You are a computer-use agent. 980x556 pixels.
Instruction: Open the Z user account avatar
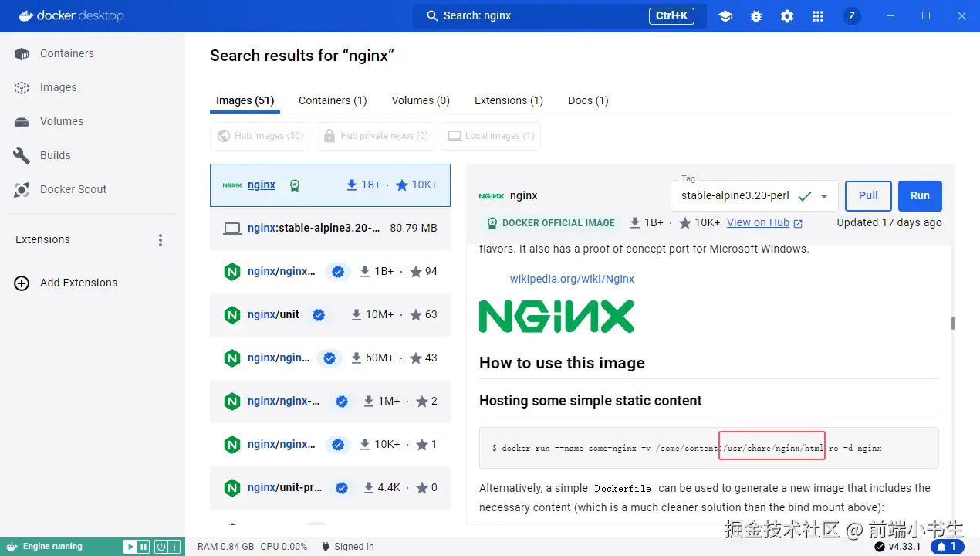click(852, 16)
